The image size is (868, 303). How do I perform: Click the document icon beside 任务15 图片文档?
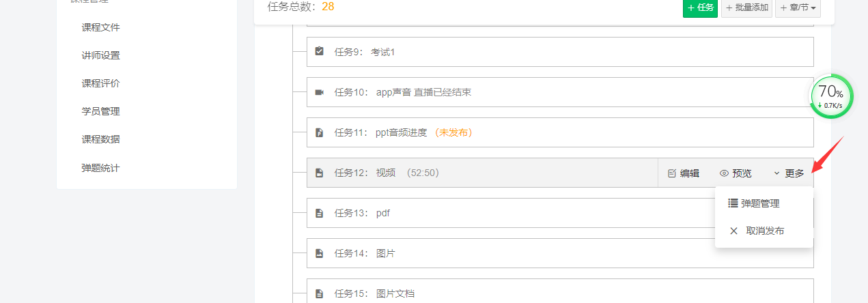(319, 293)
